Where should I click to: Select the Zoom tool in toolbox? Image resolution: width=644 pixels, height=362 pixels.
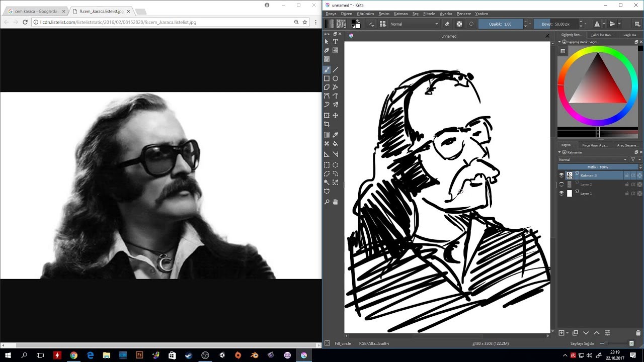coord(327,202)
